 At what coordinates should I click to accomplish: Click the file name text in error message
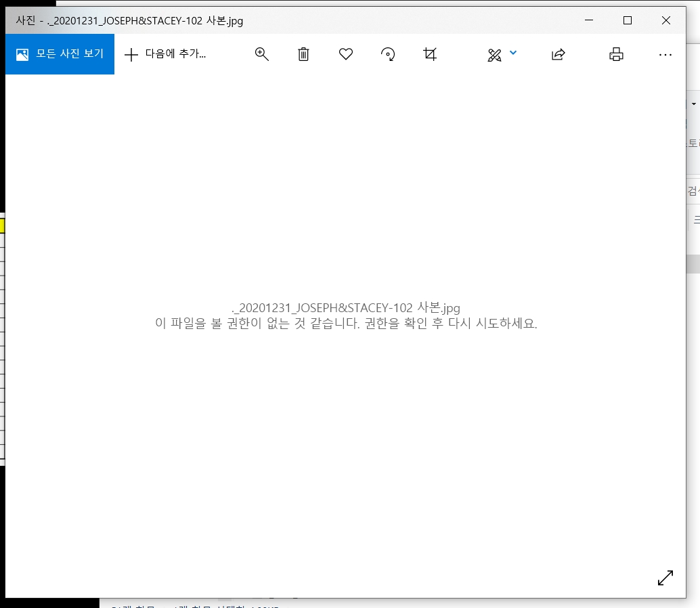click(346, 307)
